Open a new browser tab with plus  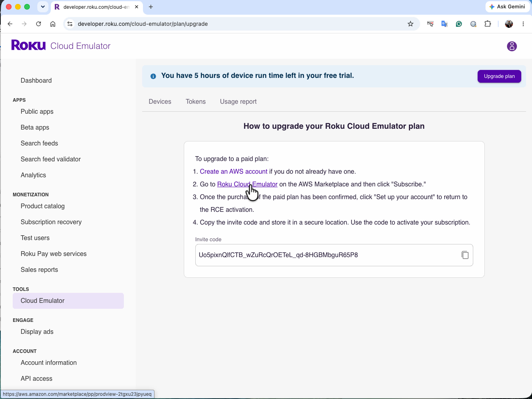coord(151,7)
